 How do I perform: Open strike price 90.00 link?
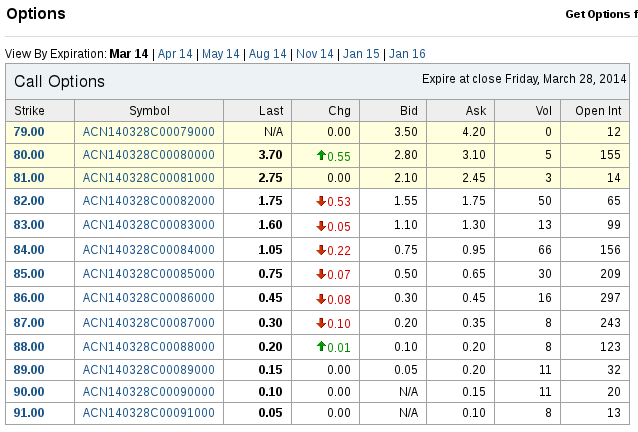point(29,392)
